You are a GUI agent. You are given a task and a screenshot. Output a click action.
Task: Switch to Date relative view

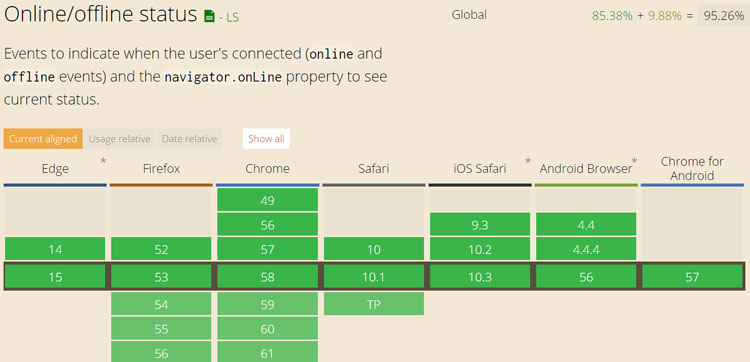click(x=189, y=139)
